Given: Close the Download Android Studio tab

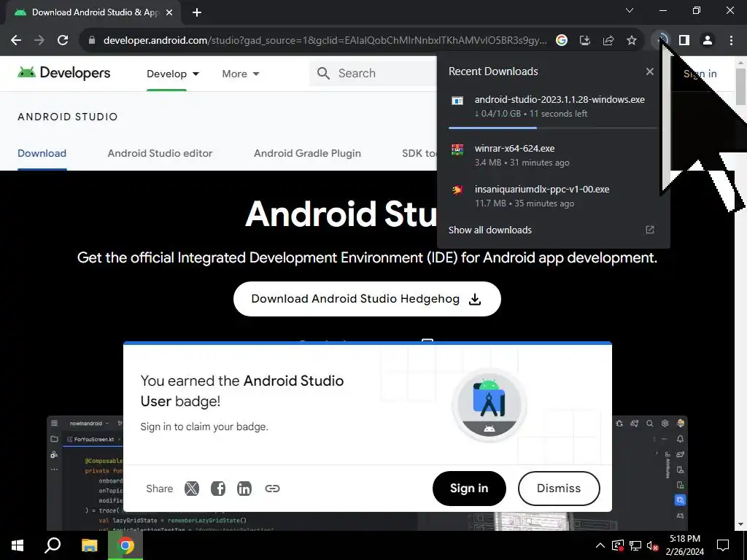Looking at the screenshot, I should click(169, 13).
